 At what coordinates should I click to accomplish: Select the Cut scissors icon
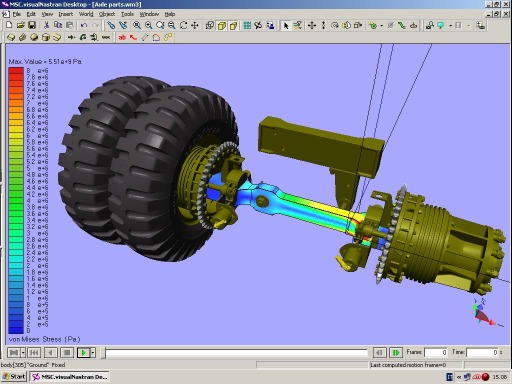(x=47, y=25)
